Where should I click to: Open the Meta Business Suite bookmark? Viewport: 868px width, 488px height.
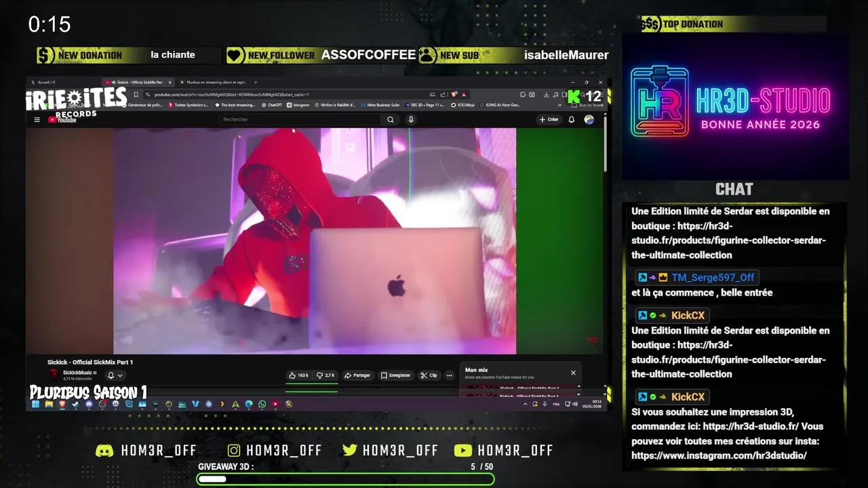tap(380, 105)
